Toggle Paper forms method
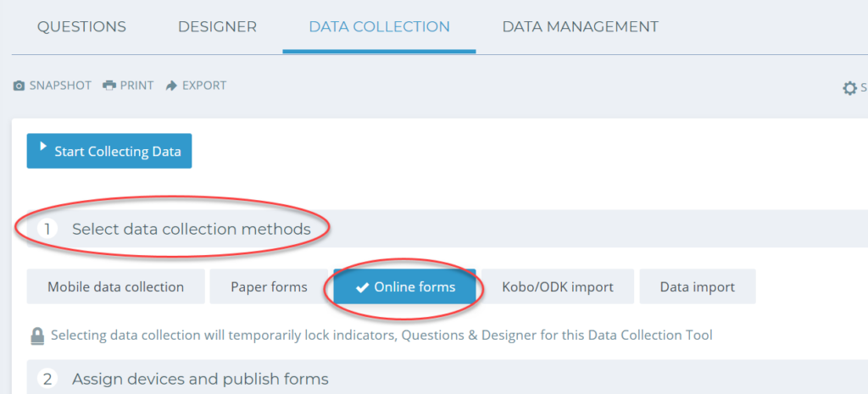This screenshot has width=868, height=394. 269,286
